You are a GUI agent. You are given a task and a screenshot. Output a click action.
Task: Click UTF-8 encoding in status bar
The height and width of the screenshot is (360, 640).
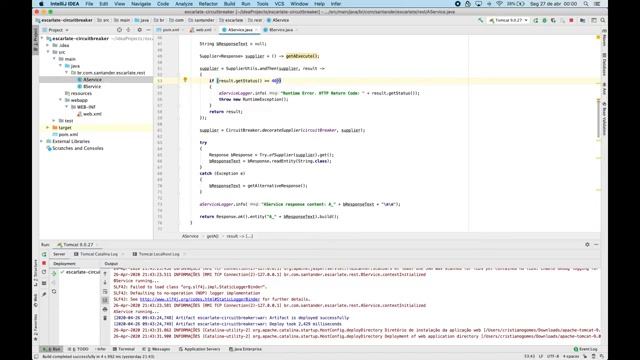coord(553,356)
